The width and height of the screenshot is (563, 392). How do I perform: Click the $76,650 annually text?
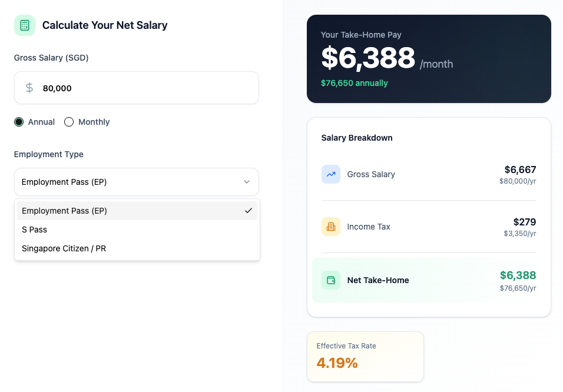coord(354,83)
